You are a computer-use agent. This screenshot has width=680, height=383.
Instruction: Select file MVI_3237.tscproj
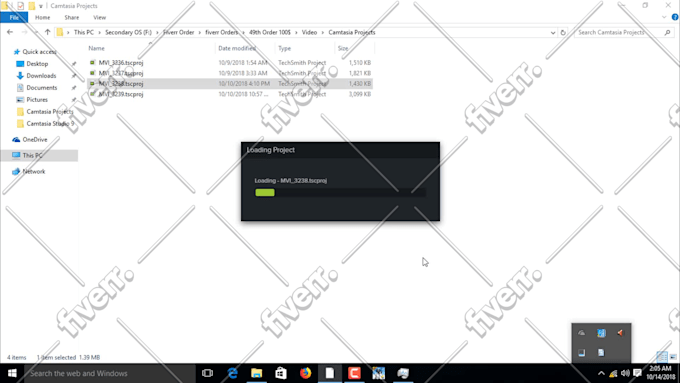pos(121,73)
